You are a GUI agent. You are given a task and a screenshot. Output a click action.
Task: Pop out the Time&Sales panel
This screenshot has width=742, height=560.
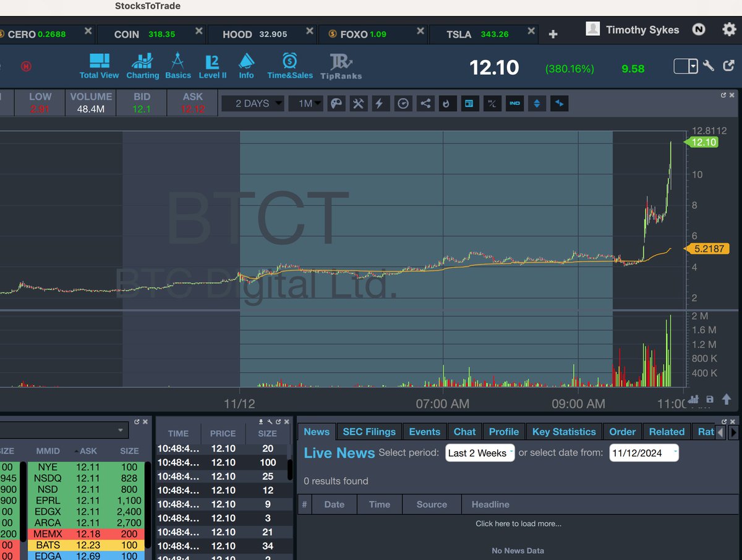(277, 422)
